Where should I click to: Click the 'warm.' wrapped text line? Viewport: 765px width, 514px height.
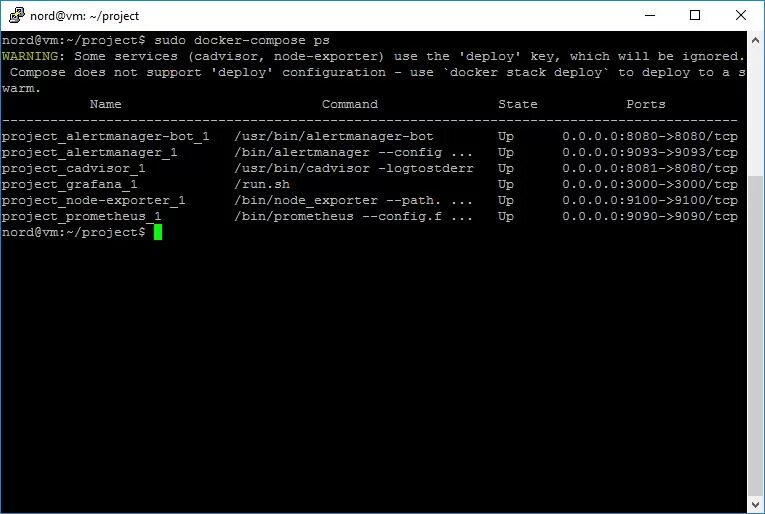(x=21, y=89)
